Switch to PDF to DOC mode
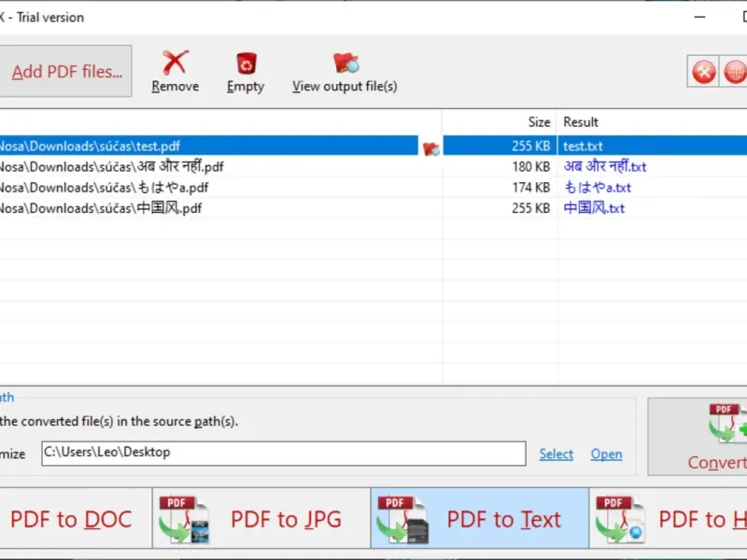Screen dimensions: 747x560 76,519
